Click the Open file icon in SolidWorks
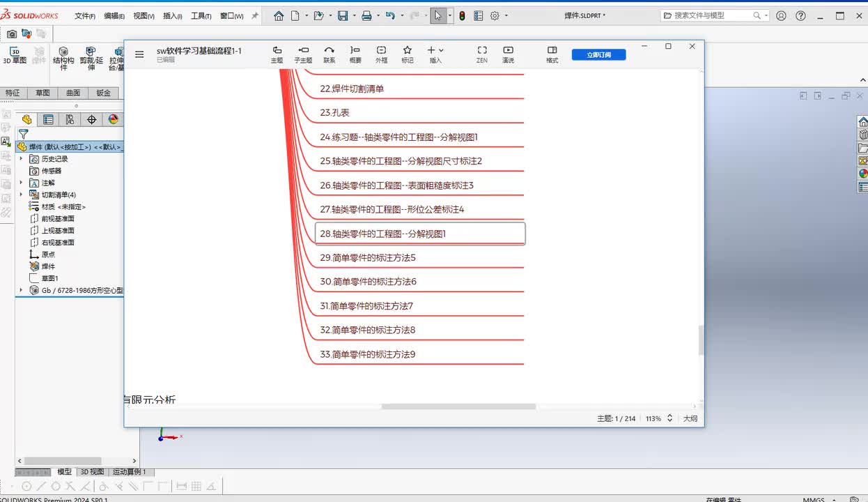Screen dimensions: 868x502 (x=319, y=15)
